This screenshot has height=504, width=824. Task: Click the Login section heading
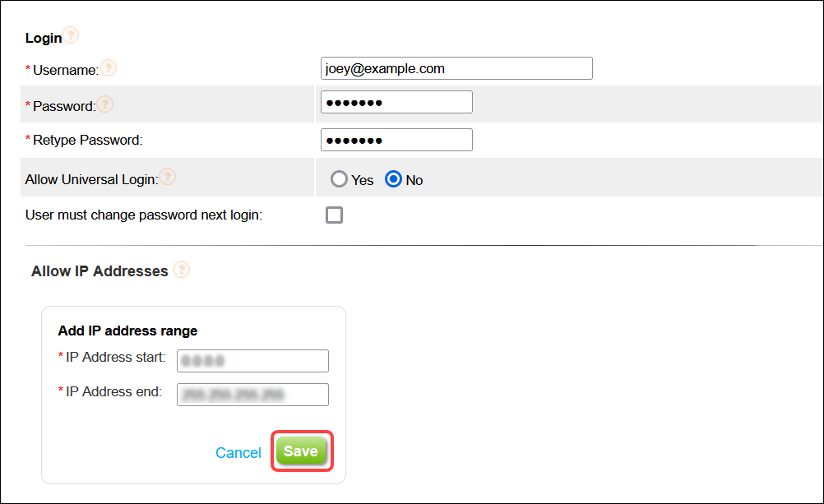[x=44, y=37]
